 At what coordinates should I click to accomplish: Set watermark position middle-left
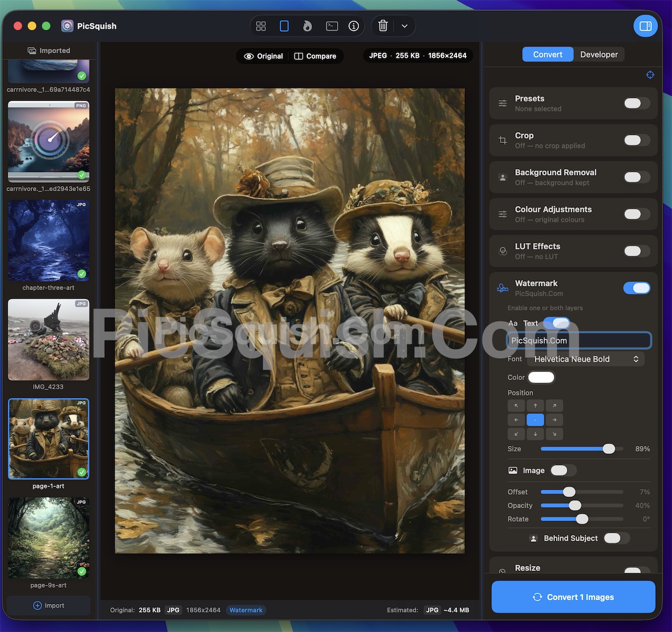coord(516,420)
